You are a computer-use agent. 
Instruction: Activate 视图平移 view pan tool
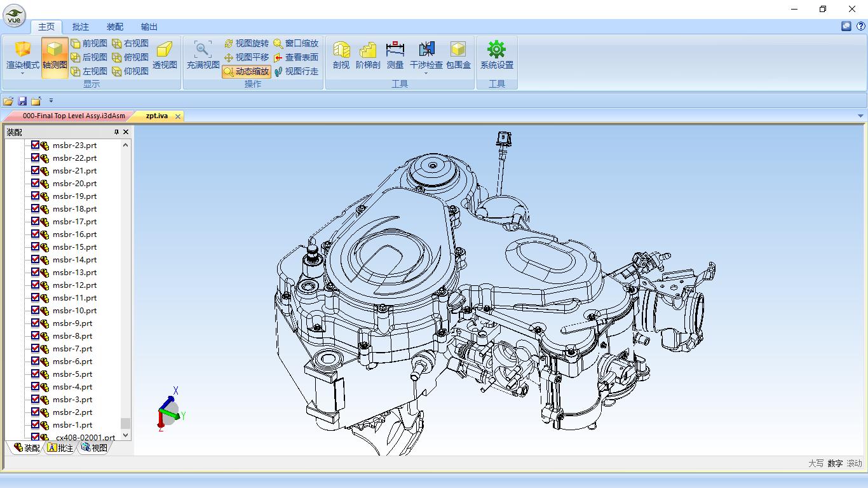tap(247, 57)
